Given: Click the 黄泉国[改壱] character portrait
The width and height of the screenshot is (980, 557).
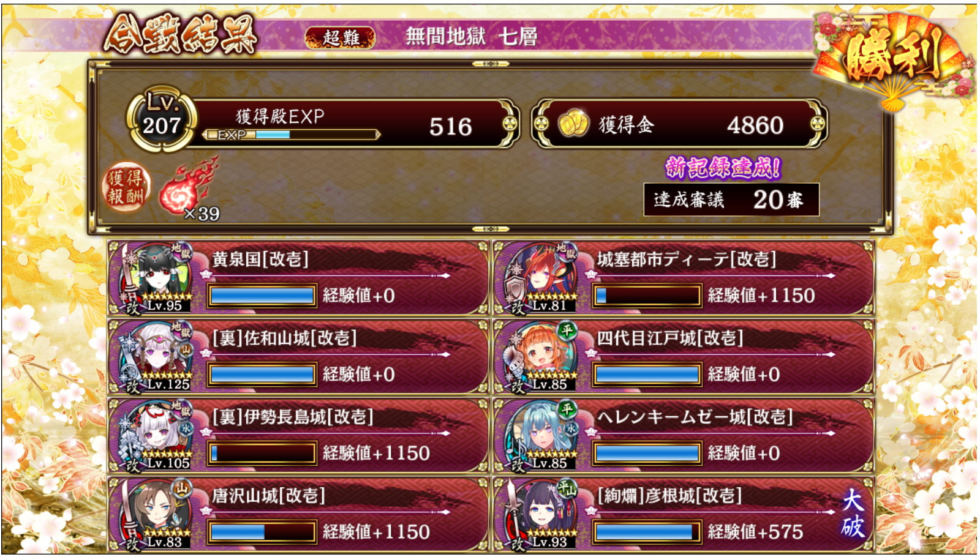Looking at the screenshot, I should pos(156,278).
